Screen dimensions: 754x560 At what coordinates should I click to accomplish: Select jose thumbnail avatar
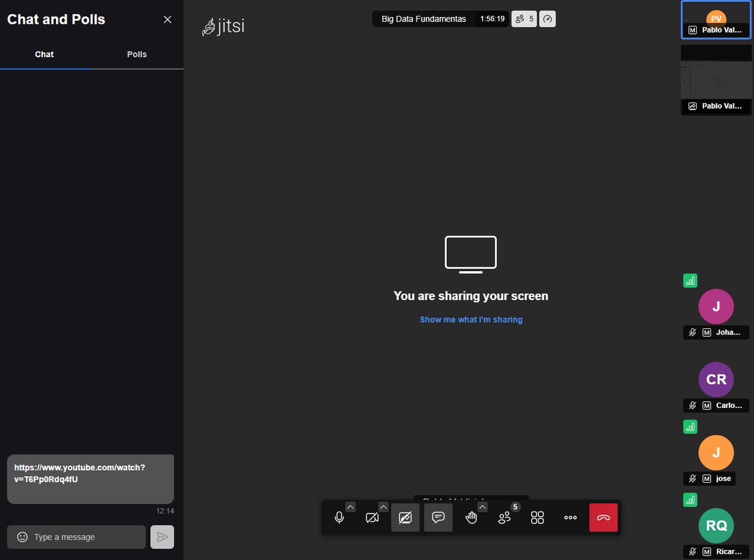point(716,453)
